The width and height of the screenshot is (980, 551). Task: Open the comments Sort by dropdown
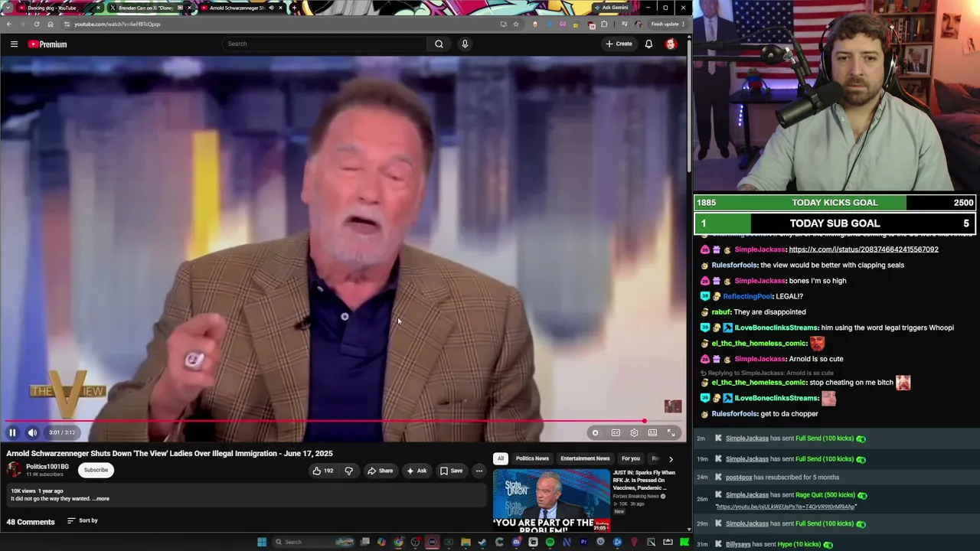coord(83,520)
